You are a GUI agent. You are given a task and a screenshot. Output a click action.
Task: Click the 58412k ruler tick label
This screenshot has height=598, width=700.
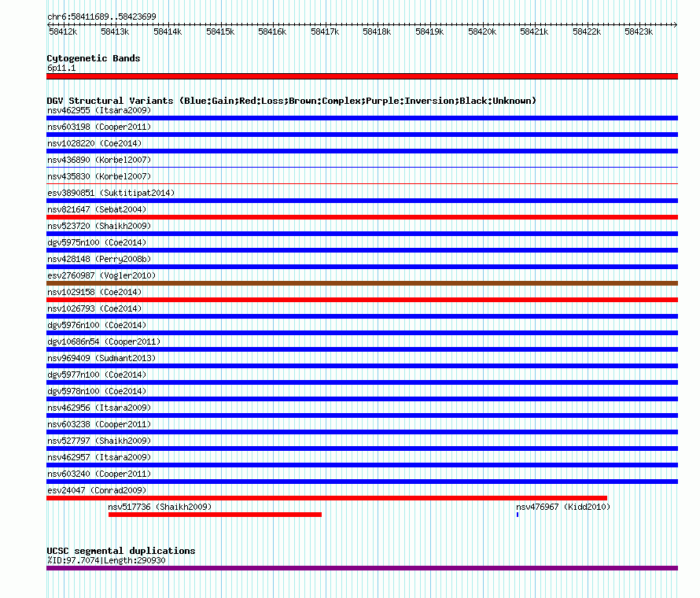pos(63,31)
